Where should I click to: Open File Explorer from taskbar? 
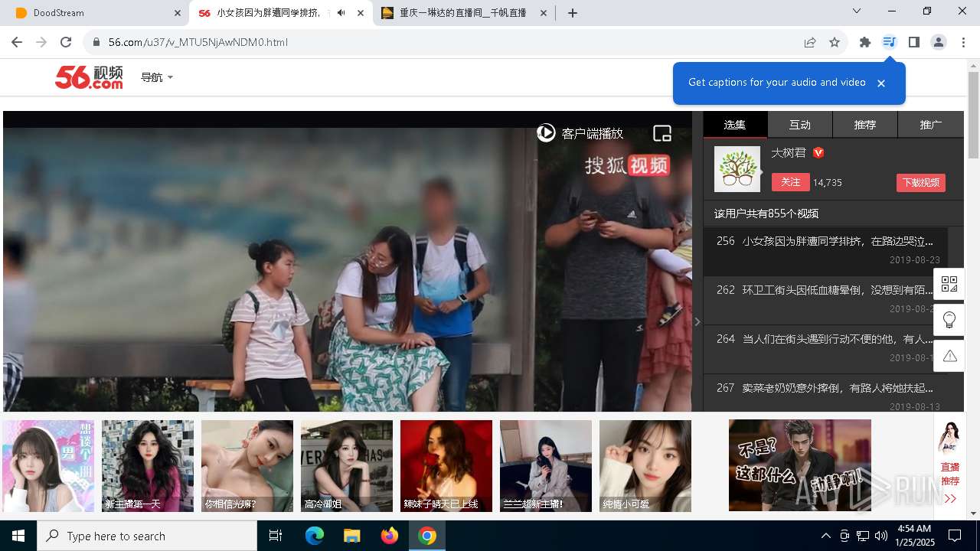pos(351,536)
